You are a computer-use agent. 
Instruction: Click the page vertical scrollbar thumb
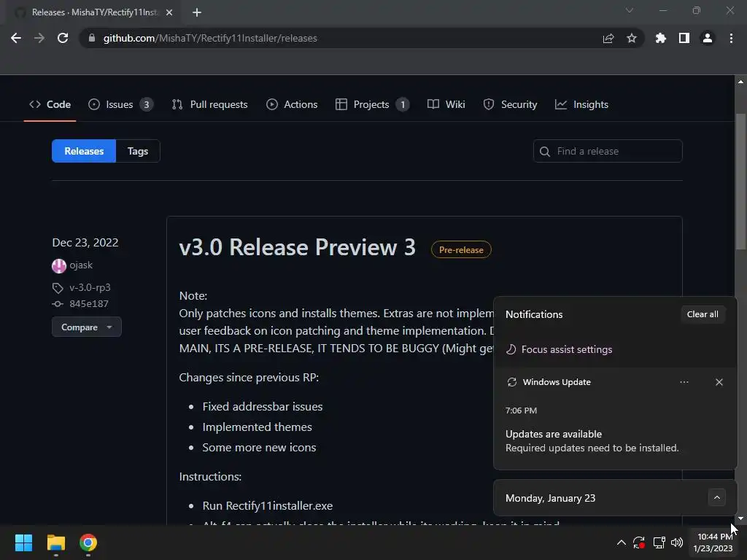740,181
